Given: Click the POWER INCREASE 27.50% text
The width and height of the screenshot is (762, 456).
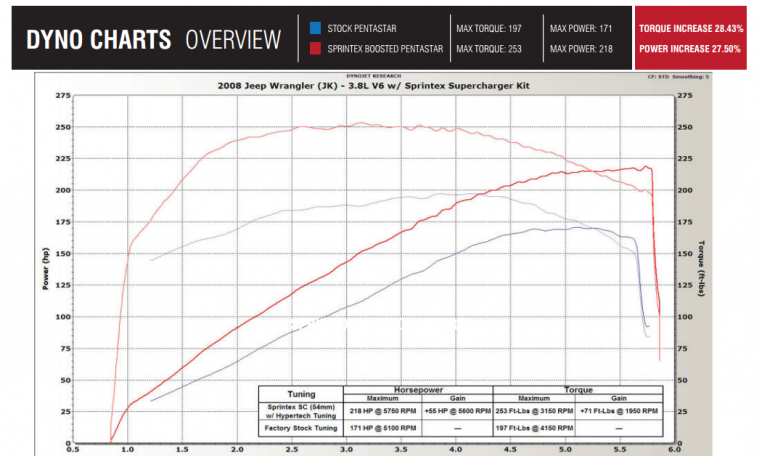Looking at the screenshot, I should (690, 48).
